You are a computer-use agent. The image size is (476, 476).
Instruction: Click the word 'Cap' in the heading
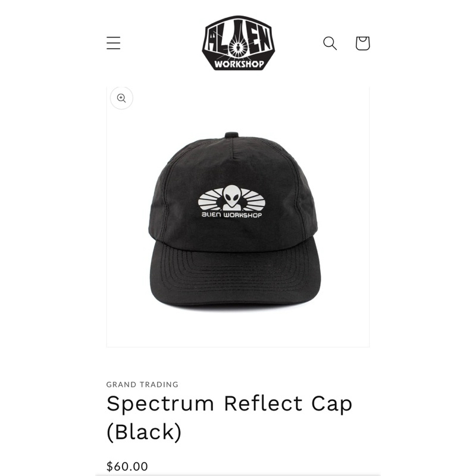tap(332, 405)
